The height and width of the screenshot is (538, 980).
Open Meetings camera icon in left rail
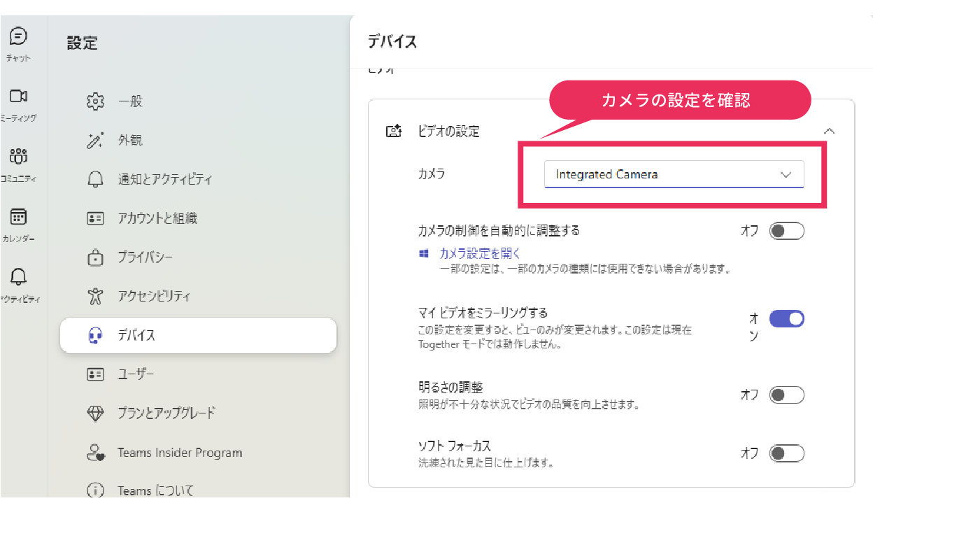click(x=19, y=97)
